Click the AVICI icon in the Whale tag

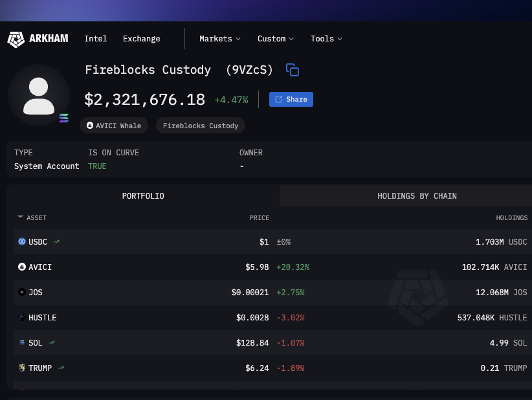(90, 125)
